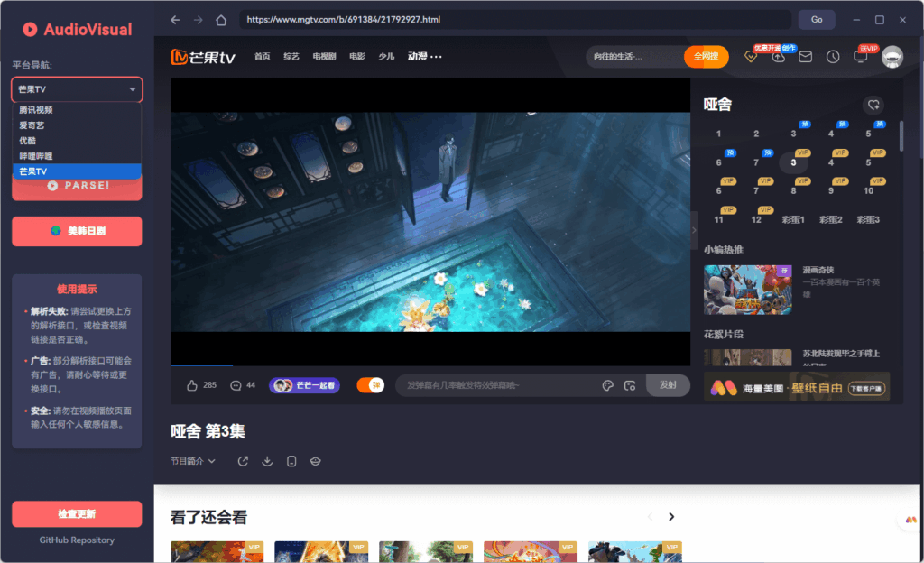Click the 创作 upload icon in the top bar

point(778,57)
